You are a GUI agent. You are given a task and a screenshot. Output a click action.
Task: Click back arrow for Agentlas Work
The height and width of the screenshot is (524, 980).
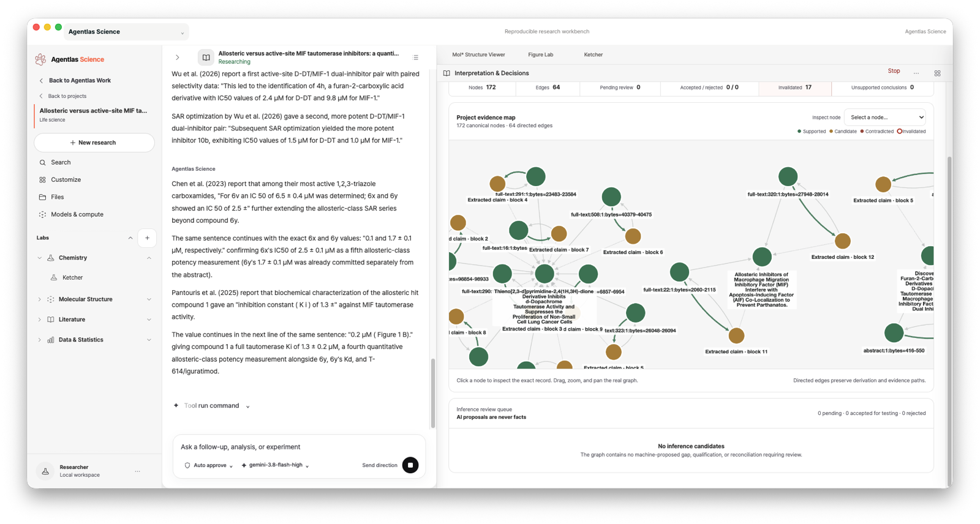pos(42,81)
